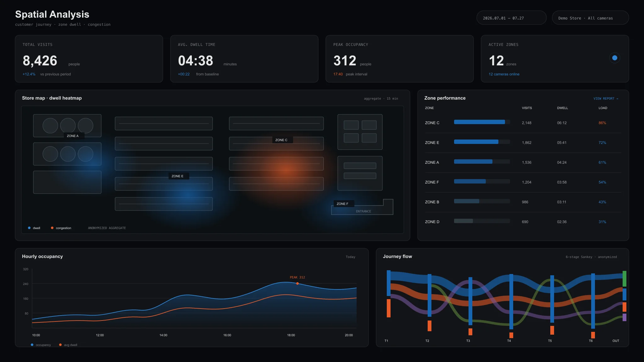Sort by the LOAD column header
This screenshot has height=362, width=644.
[603, 108]
